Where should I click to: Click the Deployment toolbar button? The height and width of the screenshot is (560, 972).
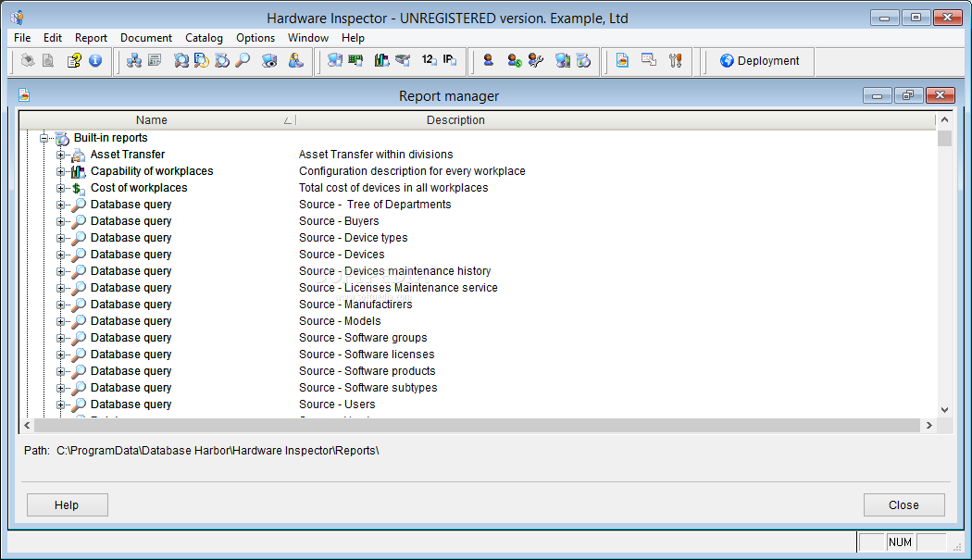760,61
